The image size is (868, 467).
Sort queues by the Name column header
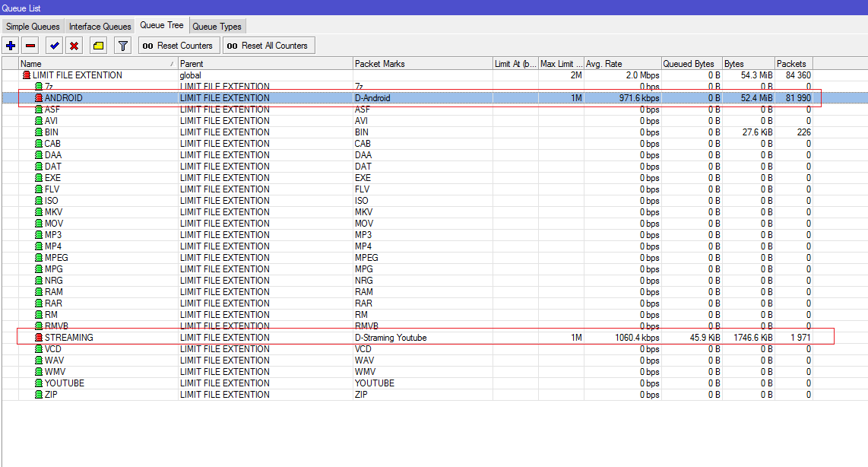[x=91, y=63]
